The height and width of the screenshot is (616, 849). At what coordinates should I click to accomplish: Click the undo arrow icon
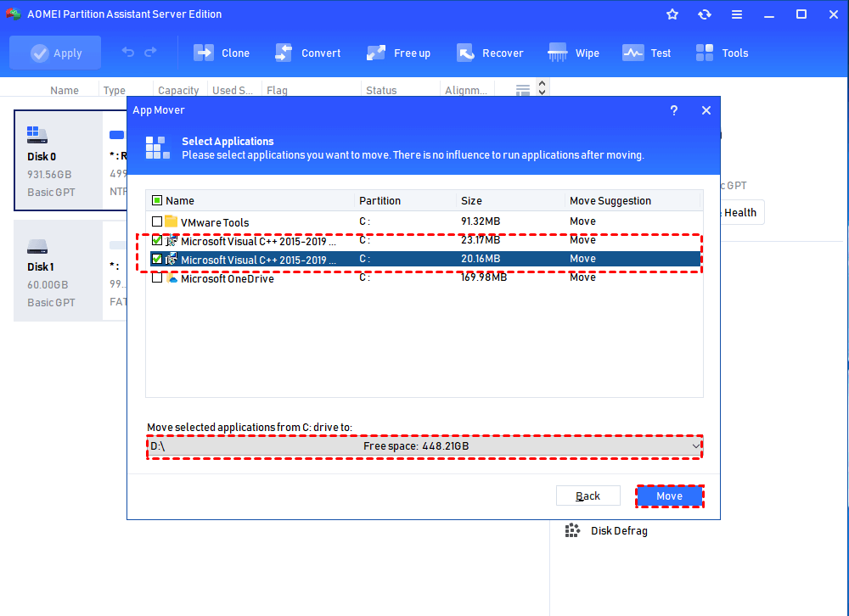click(128, 52)
